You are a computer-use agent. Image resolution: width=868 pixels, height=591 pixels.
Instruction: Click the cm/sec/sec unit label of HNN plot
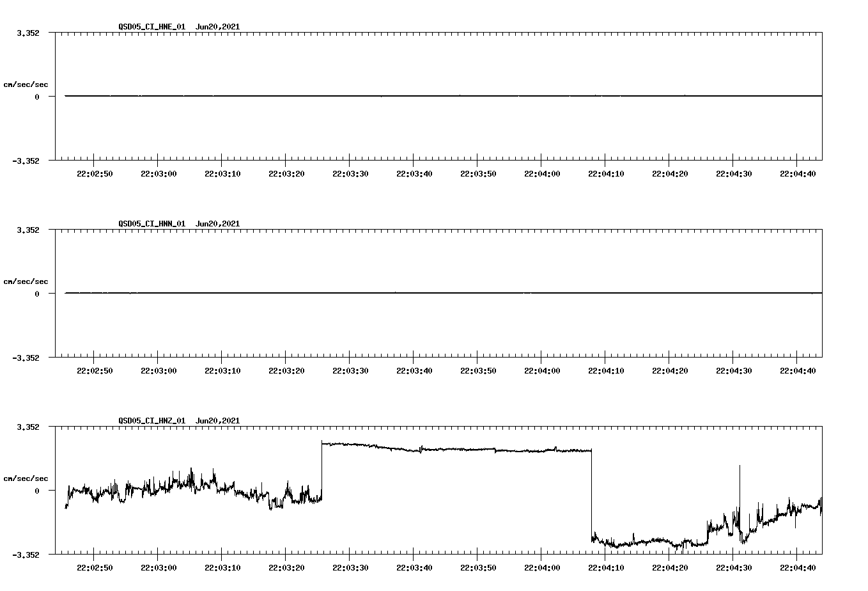pyautogui.click(x=26, y=281)
